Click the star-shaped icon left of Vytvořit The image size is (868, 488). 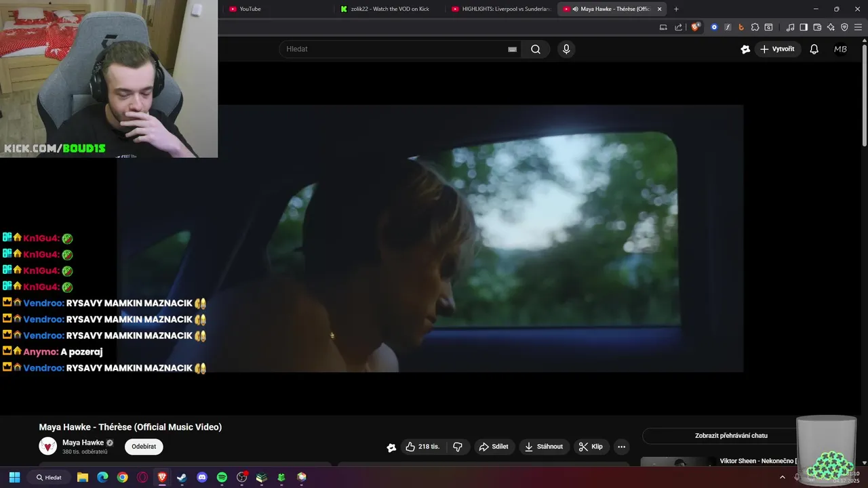pyautogui.click(x=745, y=49)
